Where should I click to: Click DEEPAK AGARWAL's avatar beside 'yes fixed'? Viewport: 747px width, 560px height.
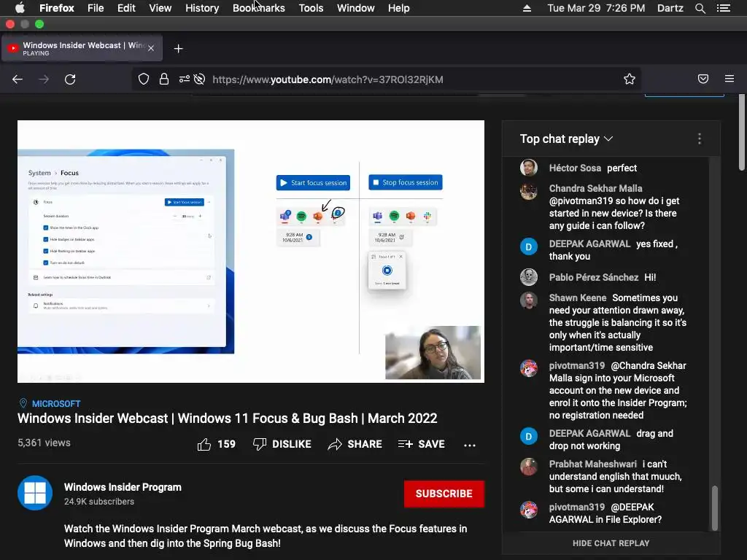click(528, 246)
